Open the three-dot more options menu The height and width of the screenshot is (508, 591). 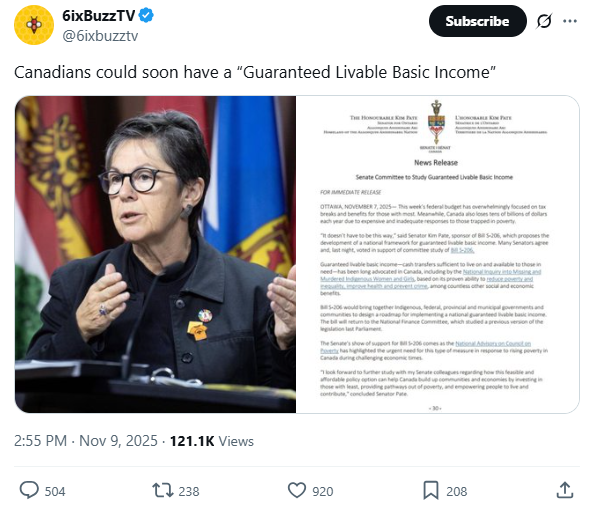(570, 21)
